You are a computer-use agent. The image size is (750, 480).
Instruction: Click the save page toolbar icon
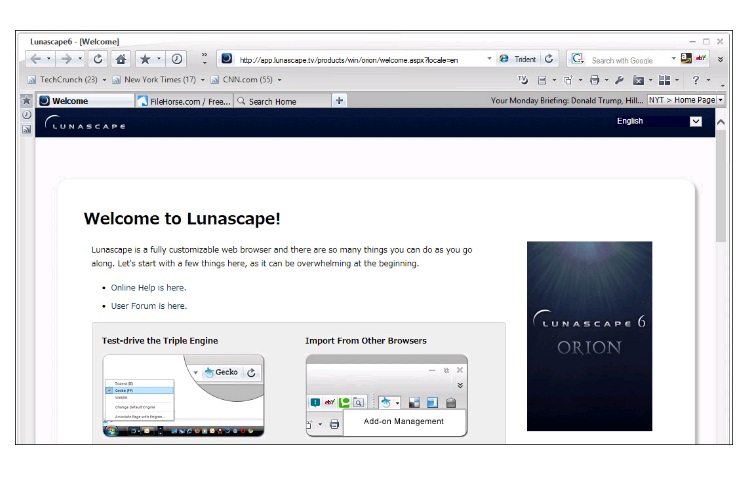click(542, 80)
